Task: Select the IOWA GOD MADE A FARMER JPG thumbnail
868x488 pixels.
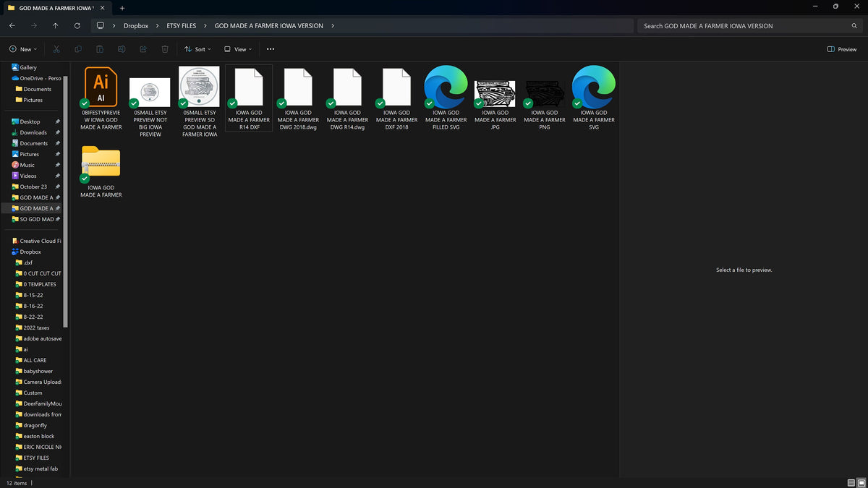Action: click(495, 98)
